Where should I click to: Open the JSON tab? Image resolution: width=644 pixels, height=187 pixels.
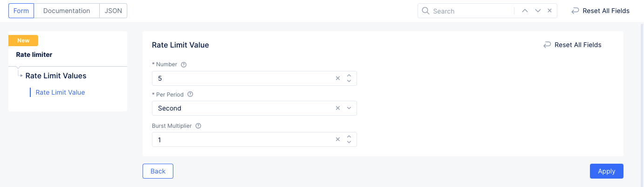pyautogui.click(x=113, y=11)
